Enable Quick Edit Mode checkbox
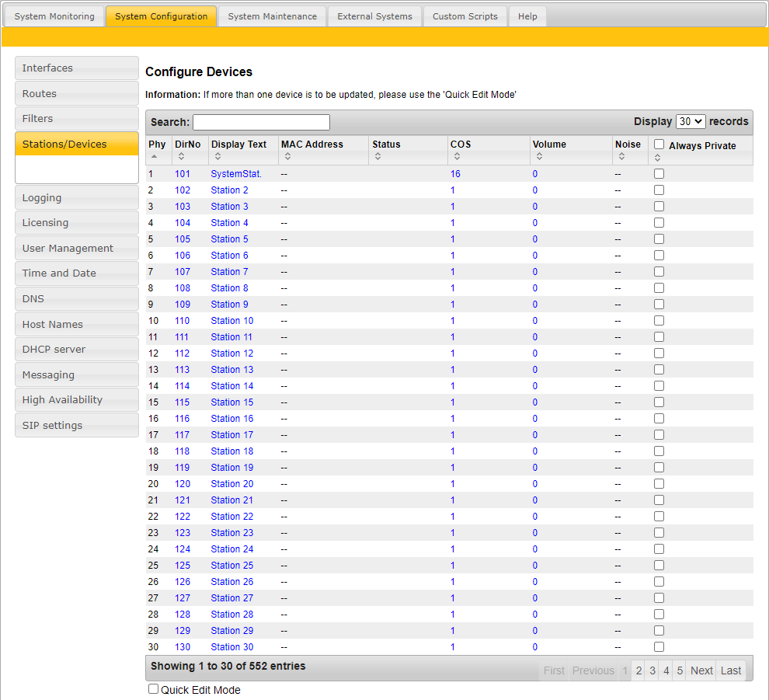Image resolution: width=769 pixels, height=700 pixels. click(154, 689)
